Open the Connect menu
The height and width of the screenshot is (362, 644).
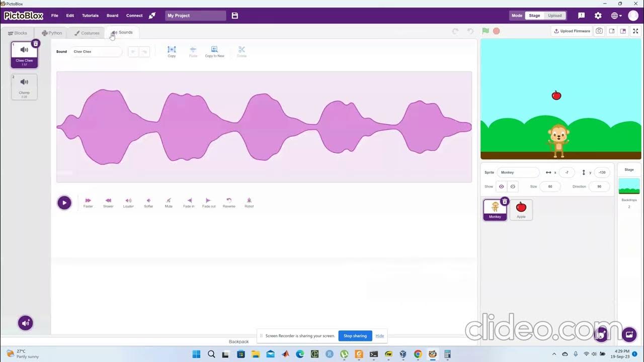click(x=134, y=16)
